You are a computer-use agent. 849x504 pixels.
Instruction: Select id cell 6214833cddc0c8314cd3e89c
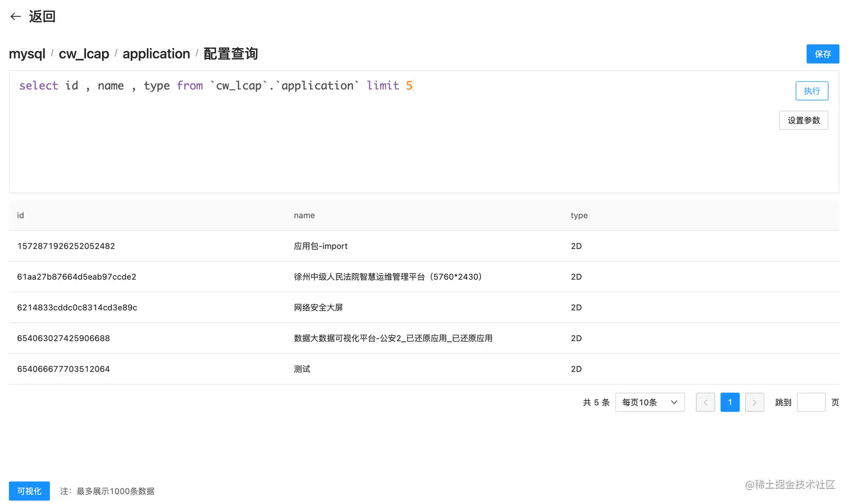click(77, 308)
